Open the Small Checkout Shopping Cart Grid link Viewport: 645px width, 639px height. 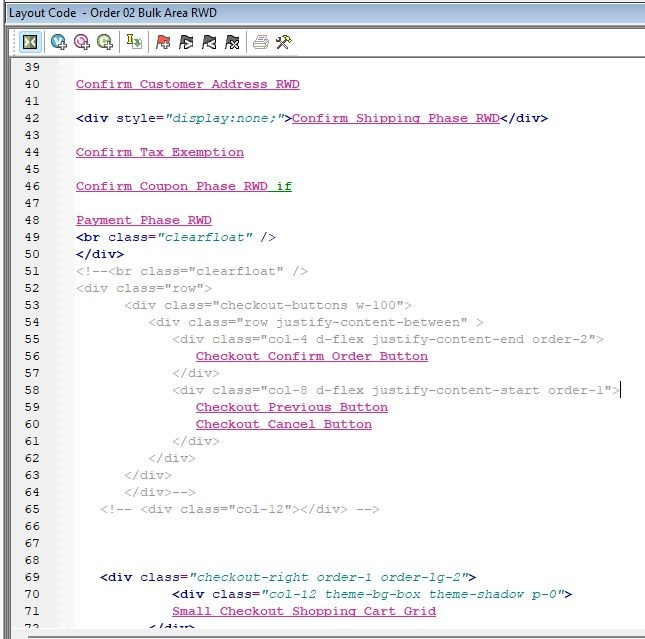pyautogui.click(x=303, y=611)
